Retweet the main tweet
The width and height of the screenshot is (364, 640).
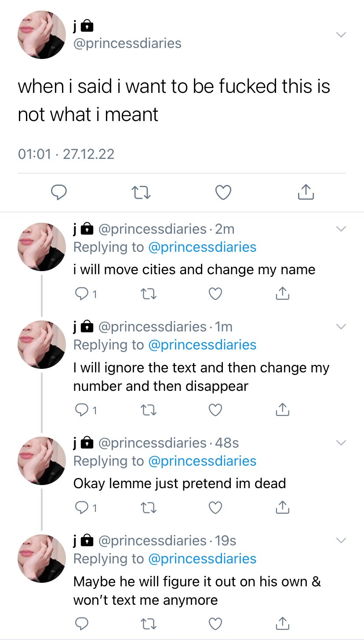pyautogui.click(x=141, y=192)
